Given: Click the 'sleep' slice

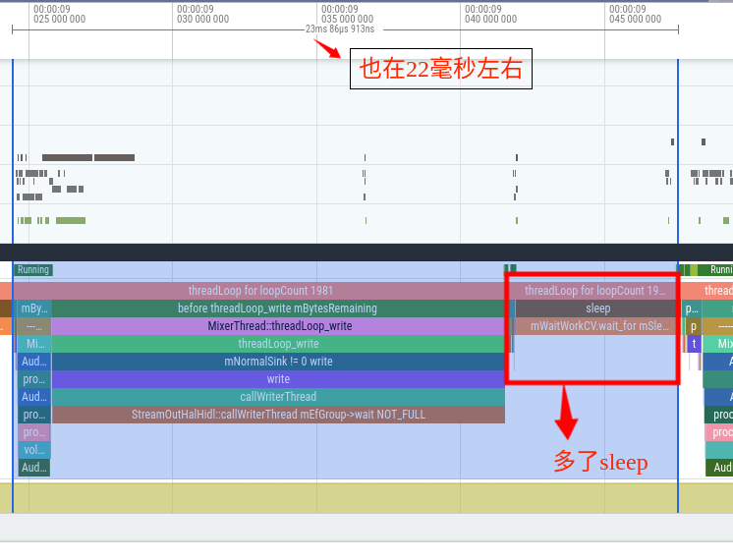Looking at the screenshot, I should tap(596, 308).
